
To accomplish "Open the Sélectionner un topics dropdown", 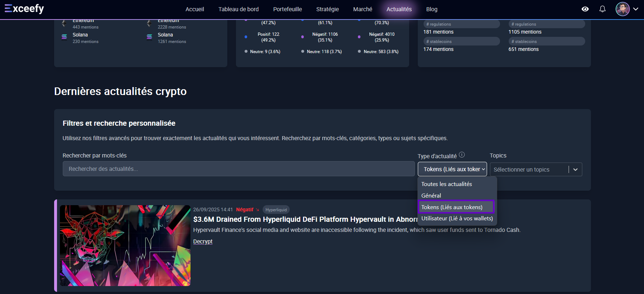I will coord(536,169).
